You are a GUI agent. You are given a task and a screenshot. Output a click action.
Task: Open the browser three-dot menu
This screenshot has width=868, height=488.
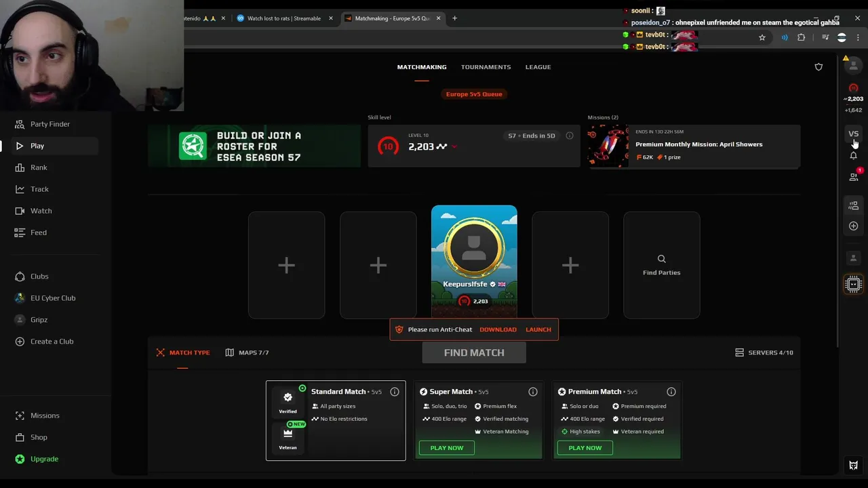[858, 38]
